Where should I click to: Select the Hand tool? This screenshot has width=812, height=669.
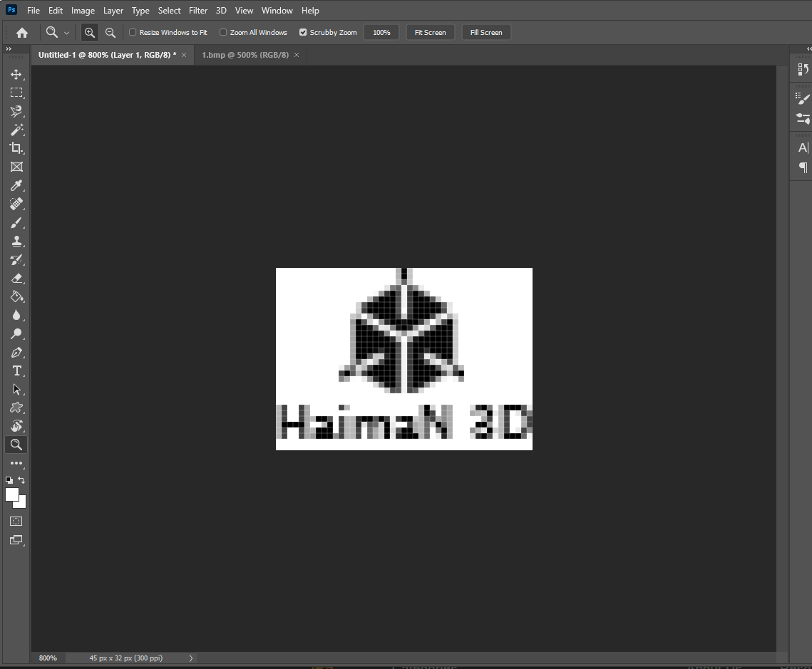tap(16, 426)
